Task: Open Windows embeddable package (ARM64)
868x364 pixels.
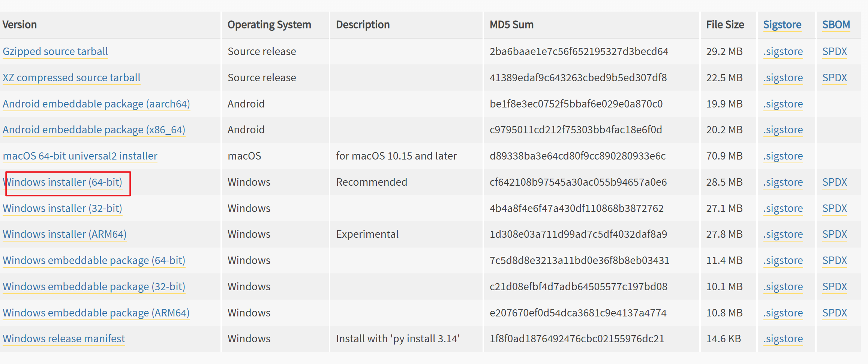Action: coord(96,313)
